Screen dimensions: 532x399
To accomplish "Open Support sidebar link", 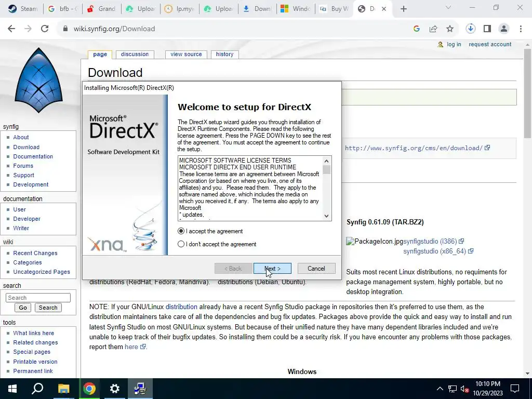I will click(24, 175).
